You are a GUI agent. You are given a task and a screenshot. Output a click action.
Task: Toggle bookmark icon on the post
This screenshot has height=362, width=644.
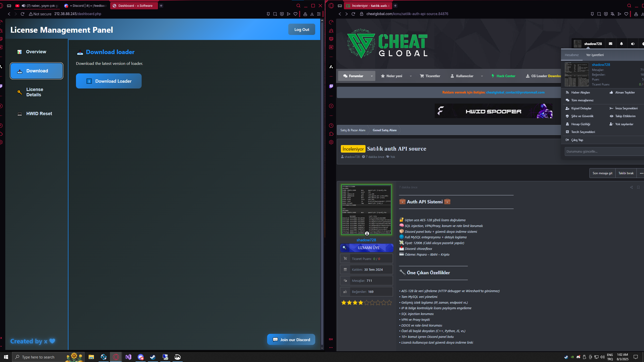pyautogui.click(x=638, y=187)
